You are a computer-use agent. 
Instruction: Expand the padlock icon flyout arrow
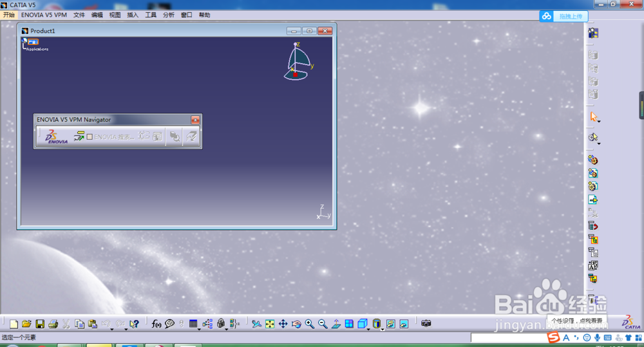point(226,329)
